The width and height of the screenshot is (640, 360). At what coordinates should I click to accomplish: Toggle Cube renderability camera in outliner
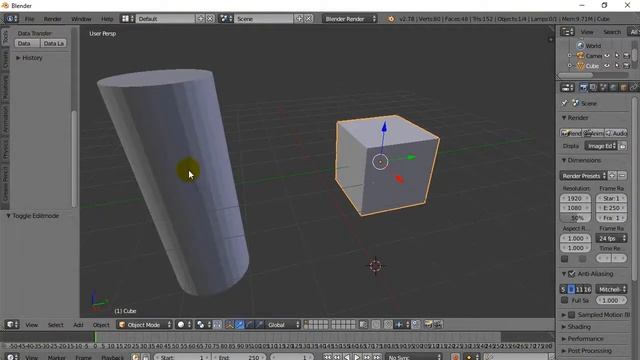pos(627,66)
